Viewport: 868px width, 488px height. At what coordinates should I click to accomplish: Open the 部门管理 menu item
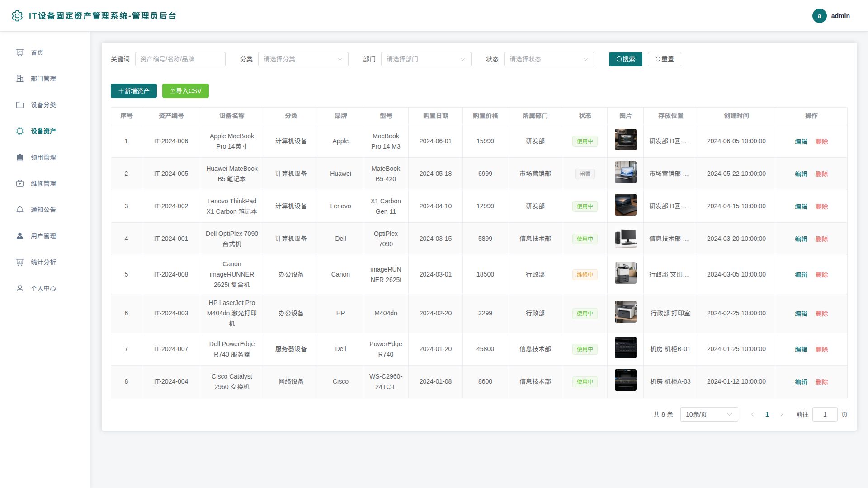click(x=45, y=79)
